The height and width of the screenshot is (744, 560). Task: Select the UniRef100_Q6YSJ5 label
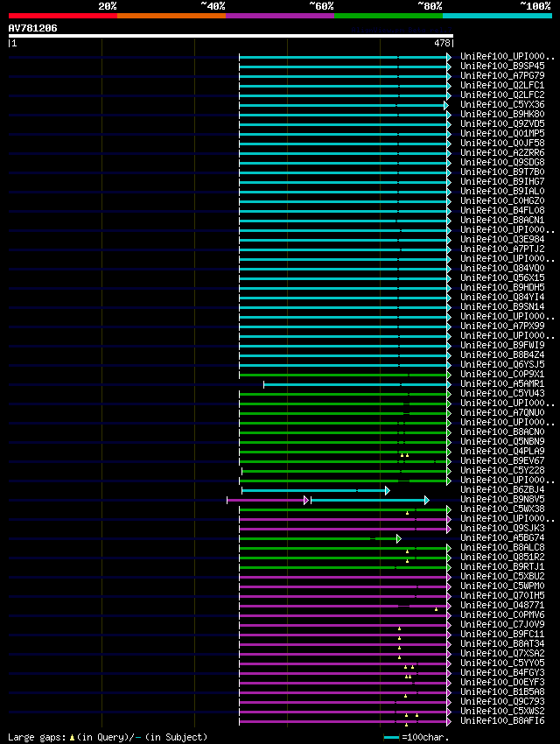(x=502, y=364)
